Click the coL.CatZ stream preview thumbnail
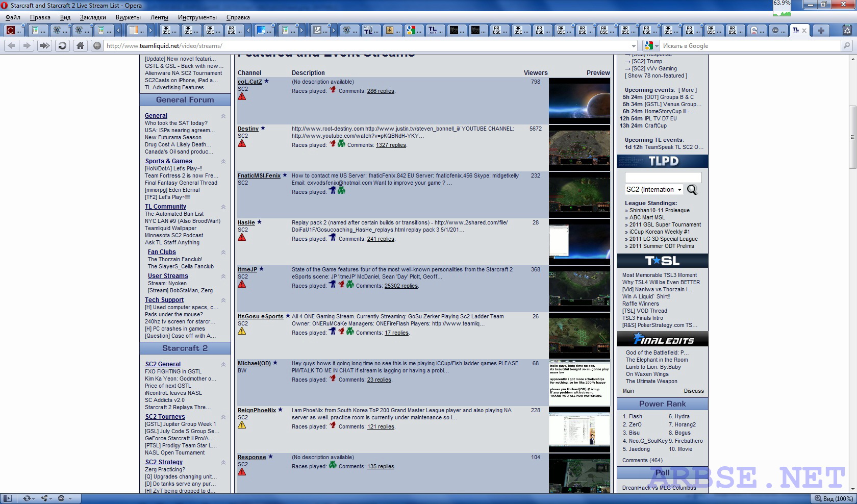The height and width of the screenshot is (504, 857). pyautogui.click(x=579, y=101)
